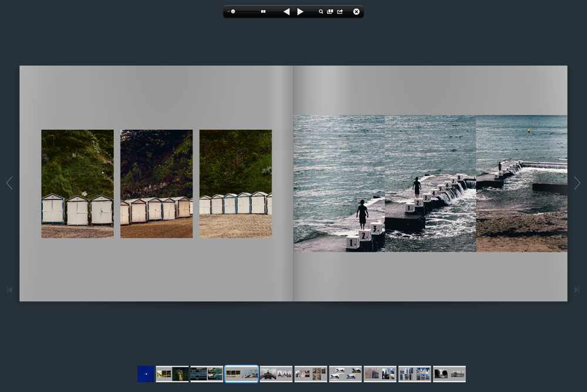Click the two-page spread icon beside slider

tap(264, 12)
